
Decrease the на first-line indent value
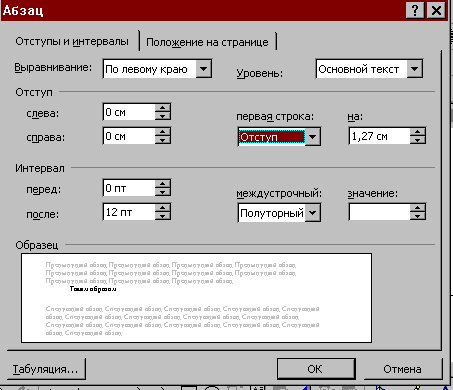point(418,140)
